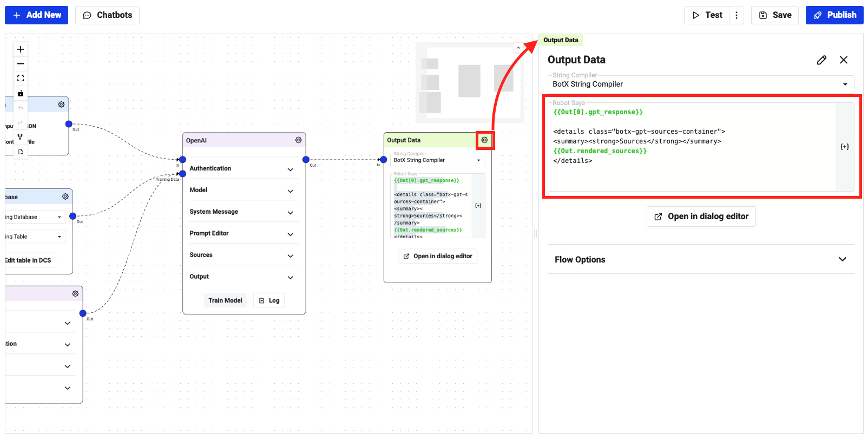Click the pencil edit icon in Output Data panel
868x439 pixels.
point(821,60)
